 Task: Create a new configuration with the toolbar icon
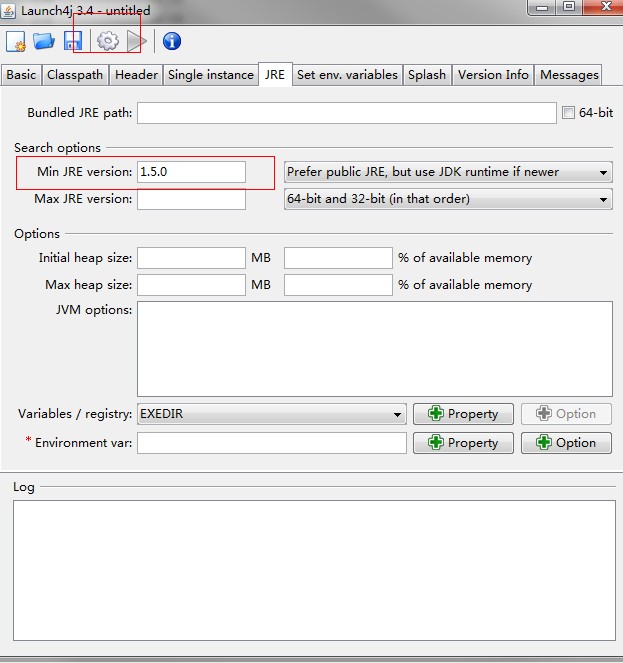pos(16,41)
